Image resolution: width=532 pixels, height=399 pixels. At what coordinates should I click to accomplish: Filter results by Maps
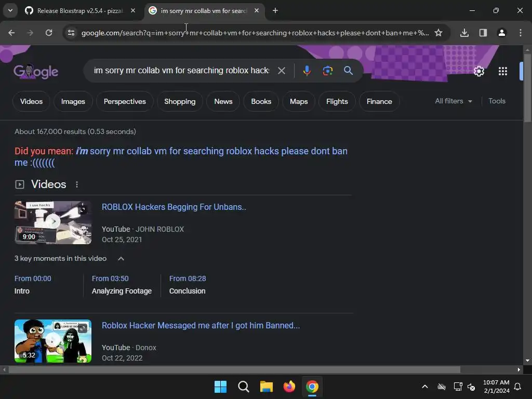299,101
